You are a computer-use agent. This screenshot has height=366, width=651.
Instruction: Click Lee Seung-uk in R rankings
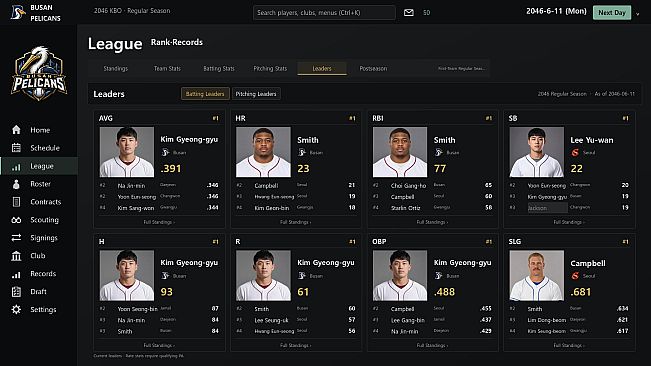click(271, 320)
